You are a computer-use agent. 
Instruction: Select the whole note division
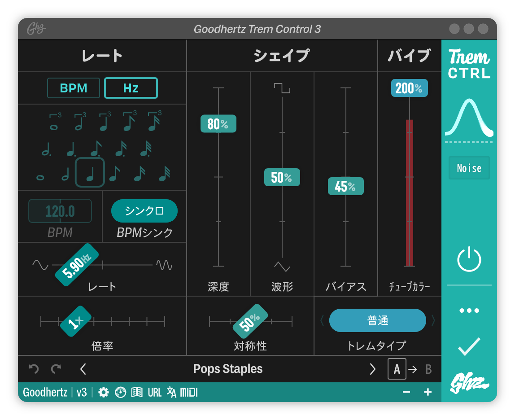tap(40, 178)
